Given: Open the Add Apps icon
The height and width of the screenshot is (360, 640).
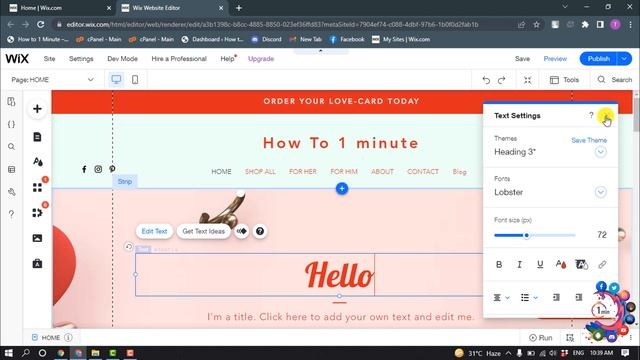Looking at the screenshot, I should (38, 187).
